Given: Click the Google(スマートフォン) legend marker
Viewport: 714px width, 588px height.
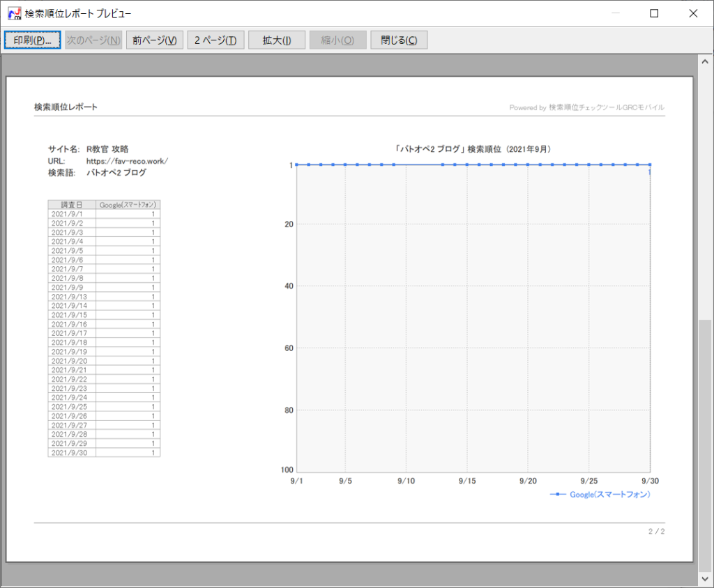Looking at the screenshot, I should click(559, 495).
